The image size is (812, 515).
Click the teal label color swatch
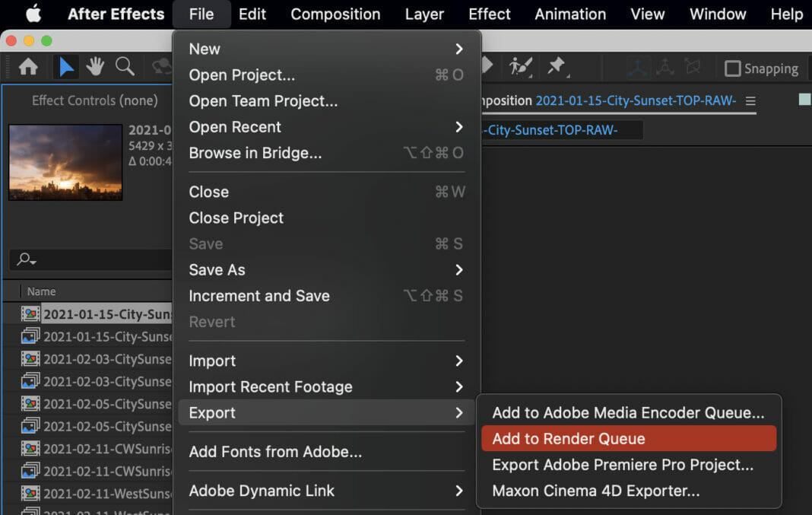[x=804, y=98]
